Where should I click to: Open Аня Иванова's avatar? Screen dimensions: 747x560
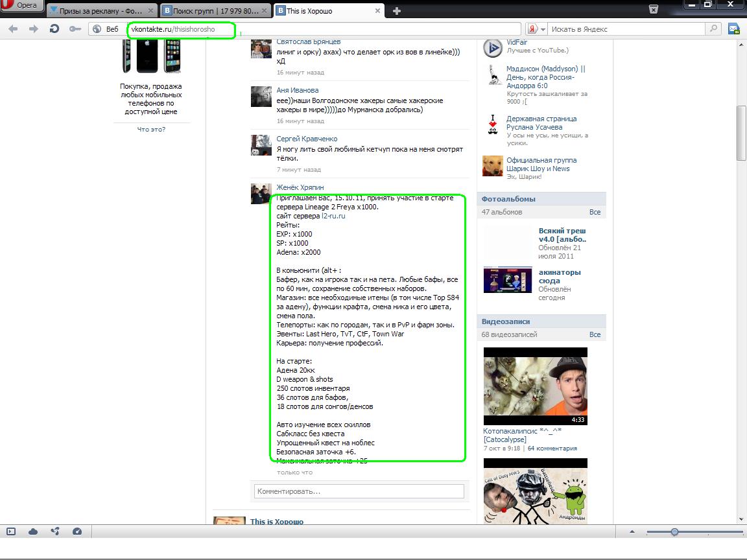tap(261, 96)
